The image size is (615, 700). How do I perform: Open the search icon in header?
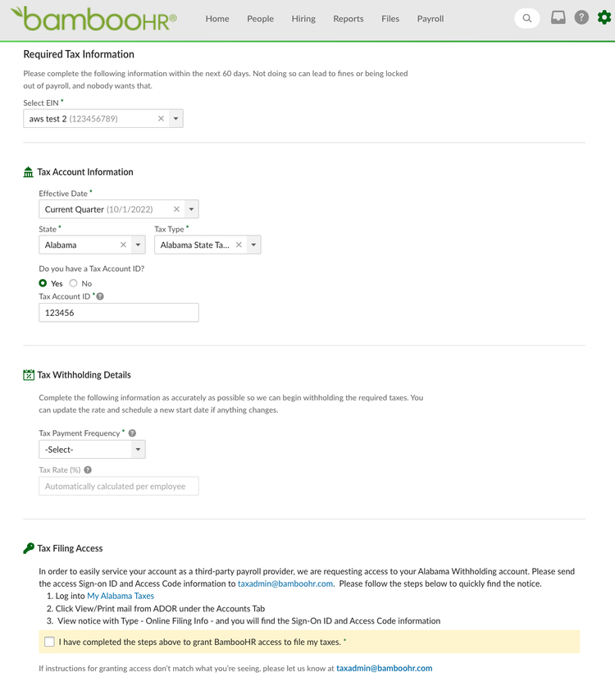527,18
